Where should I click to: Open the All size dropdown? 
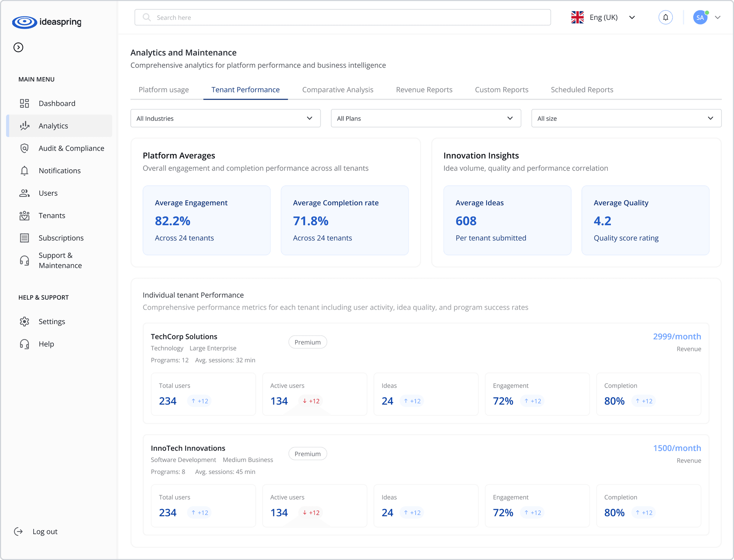(626, 118)
